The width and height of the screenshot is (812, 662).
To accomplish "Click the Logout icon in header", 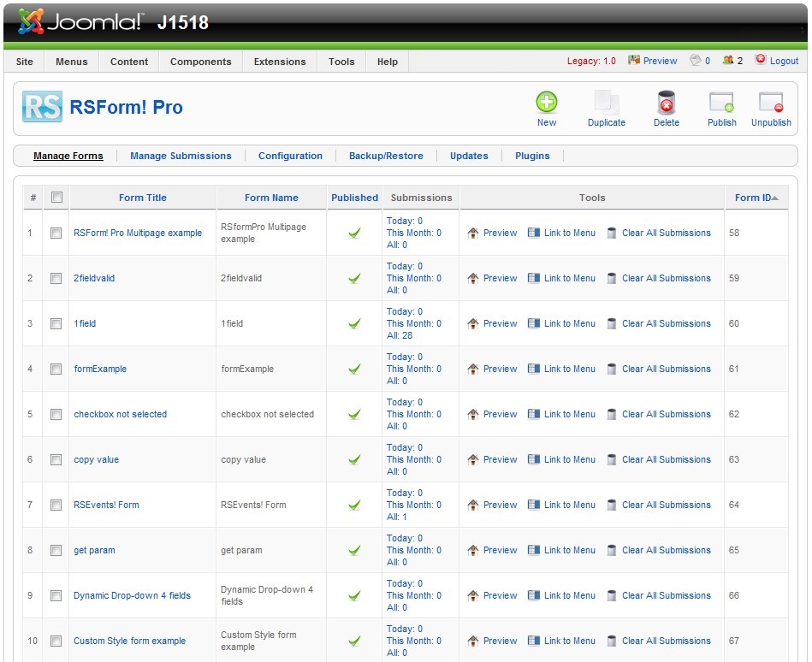I will pos(760,60).
